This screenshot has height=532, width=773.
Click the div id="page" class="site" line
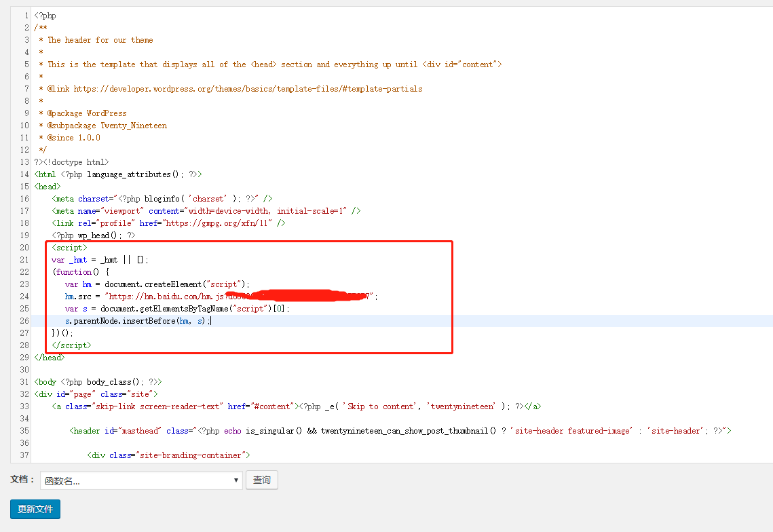(96, 394)
